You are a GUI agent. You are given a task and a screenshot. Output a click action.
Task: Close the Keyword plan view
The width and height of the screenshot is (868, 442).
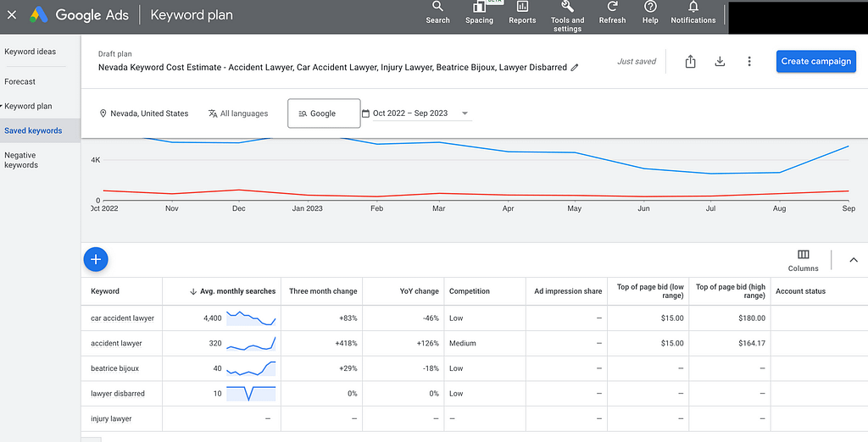point(12,15)
